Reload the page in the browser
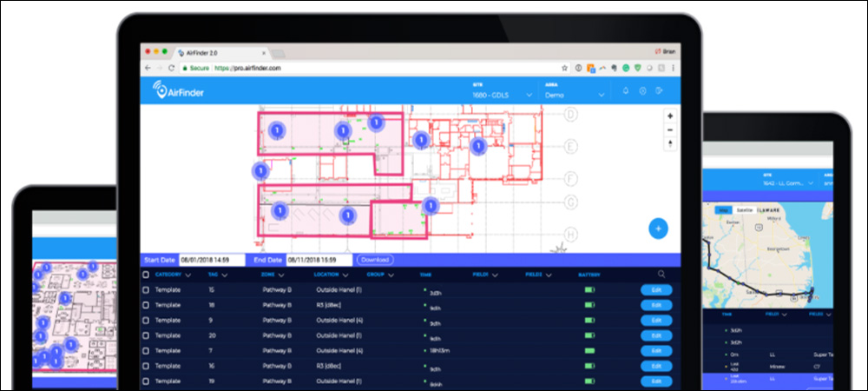The image size is (868, 391). pyautogui.click(x=172, y=68)
